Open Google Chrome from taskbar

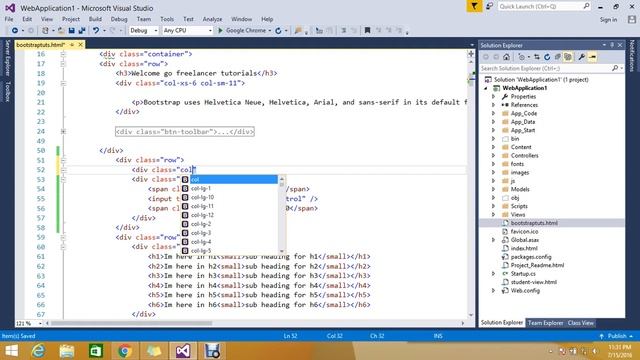tap(124, 351)
